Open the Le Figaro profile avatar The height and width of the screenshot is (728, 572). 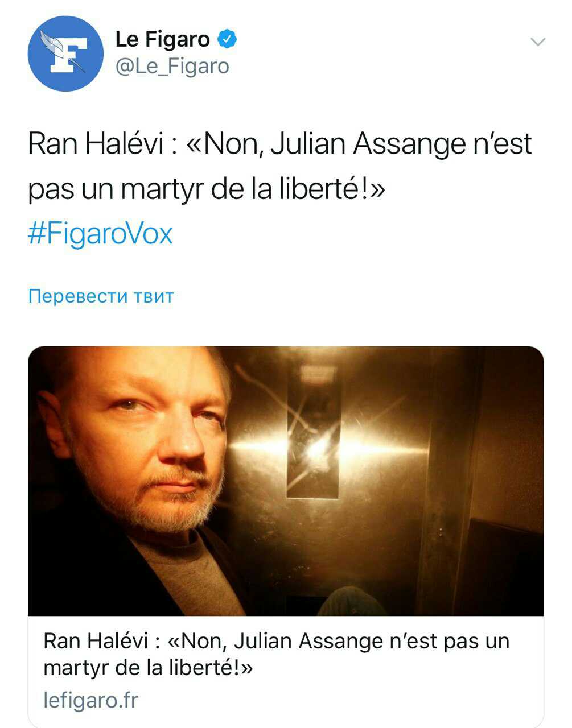pyautogui.click(x=65, y=53)
